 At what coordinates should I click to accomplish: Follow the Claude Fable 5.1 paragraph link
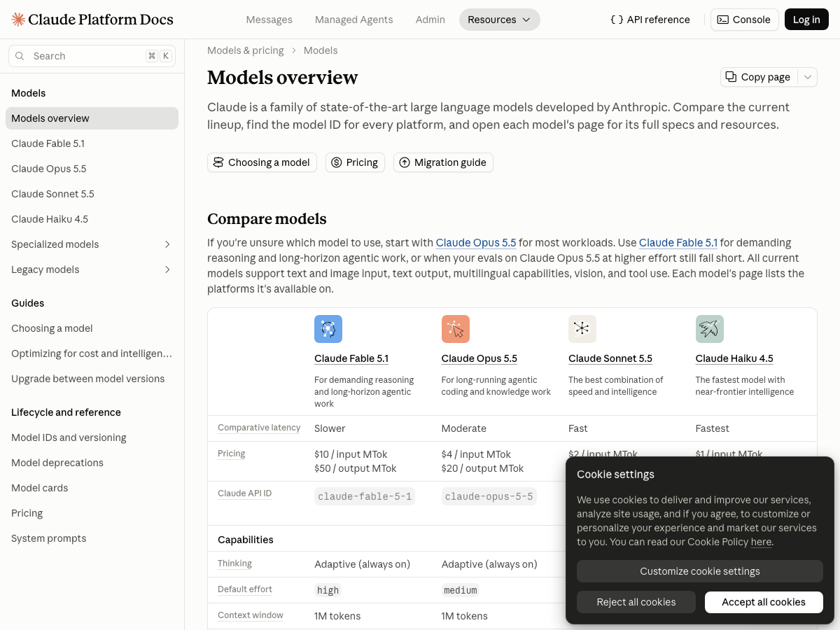pyautogui.click(x=678, y=243)
